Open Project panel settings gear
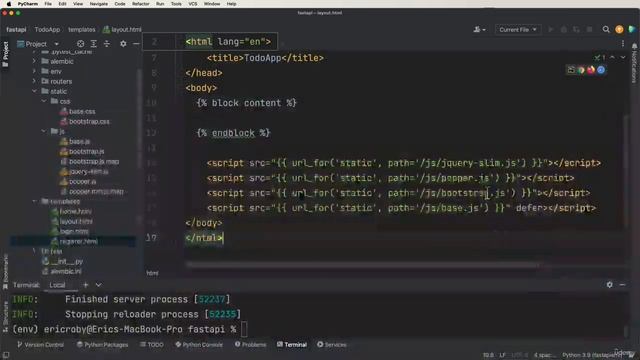The height and width of the screenshot is (360, 640). coord(123,44)
